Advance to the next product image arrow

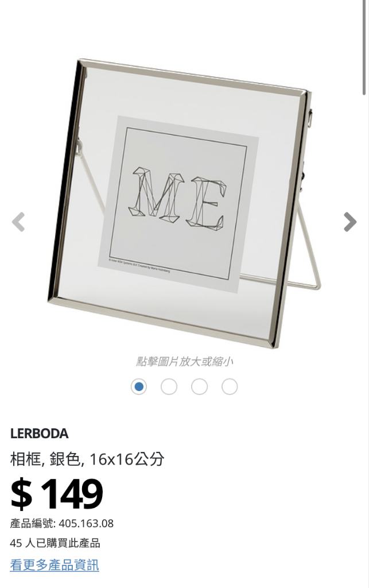[350, 222]
